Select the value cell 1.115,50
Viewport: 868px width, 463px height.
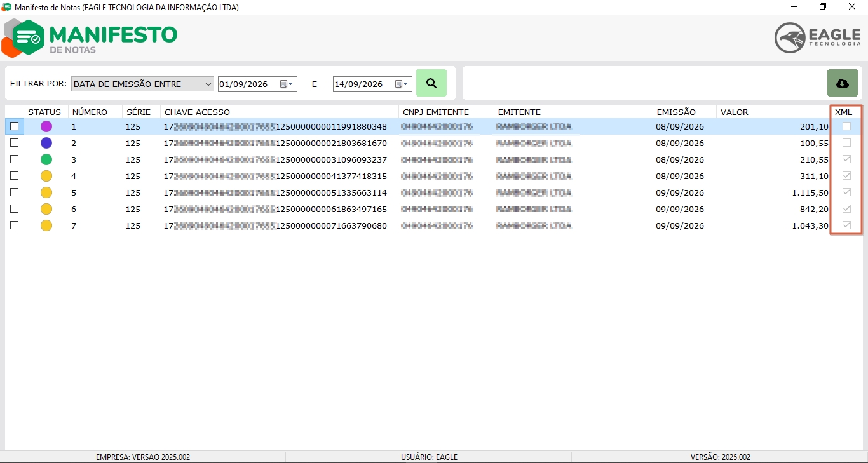(x=774, y=192)
